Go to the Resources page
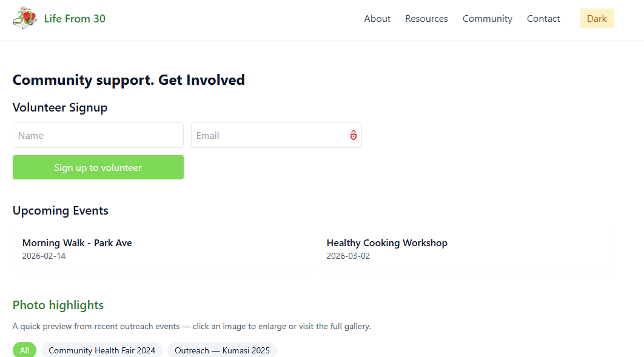The height and width of the screenshot is (357, 644). (x=426, y=19)
